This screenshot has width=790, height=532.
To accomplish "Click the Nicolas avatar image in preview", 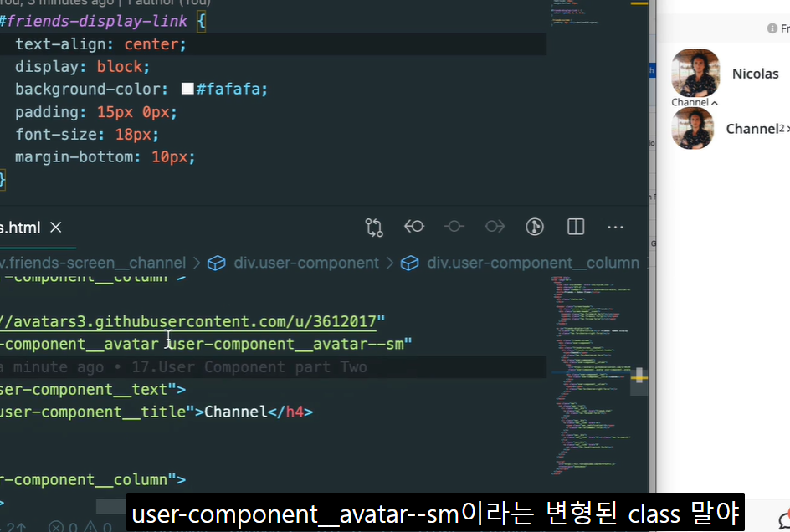I will tap(695, 73).
